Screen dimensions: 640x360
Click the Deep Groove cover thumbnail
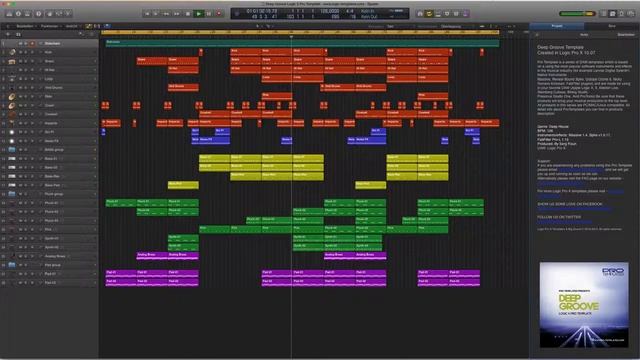584,305
